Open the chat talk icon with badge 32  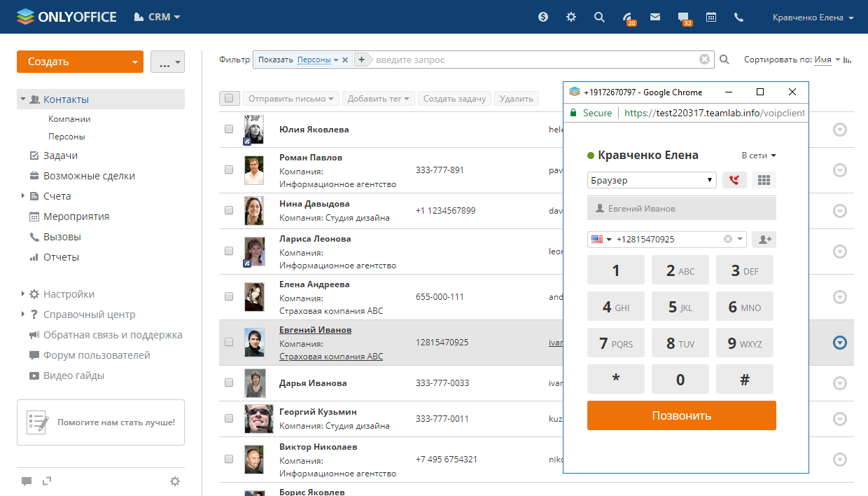683,18
